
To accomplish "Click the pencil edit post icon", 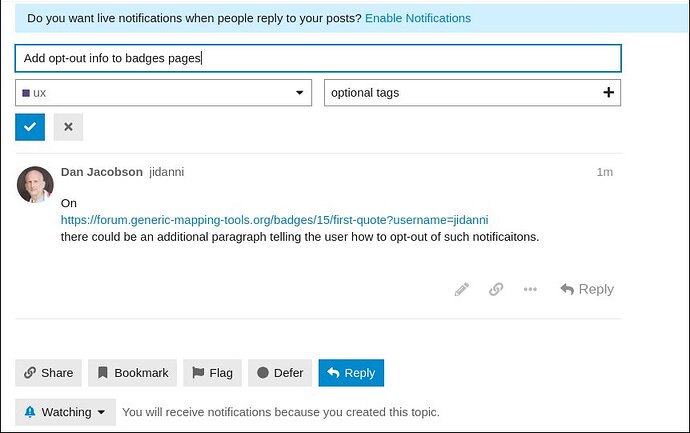I will click(x=462, y=289).
